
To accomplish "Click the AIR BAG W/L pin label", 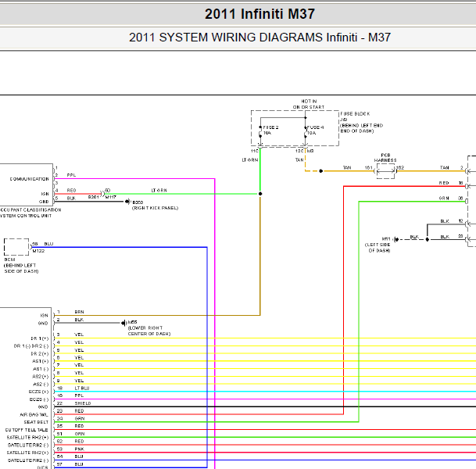I will point(34,414).
